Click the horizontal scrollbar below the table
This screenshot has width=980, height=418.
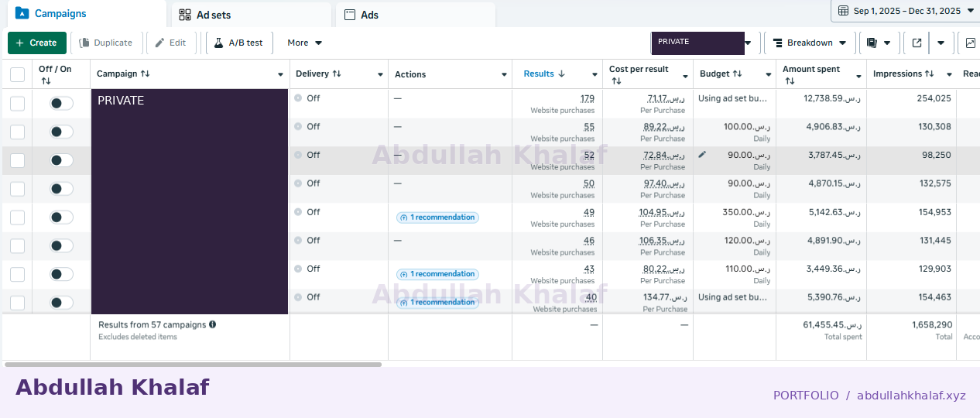point(193,364)
